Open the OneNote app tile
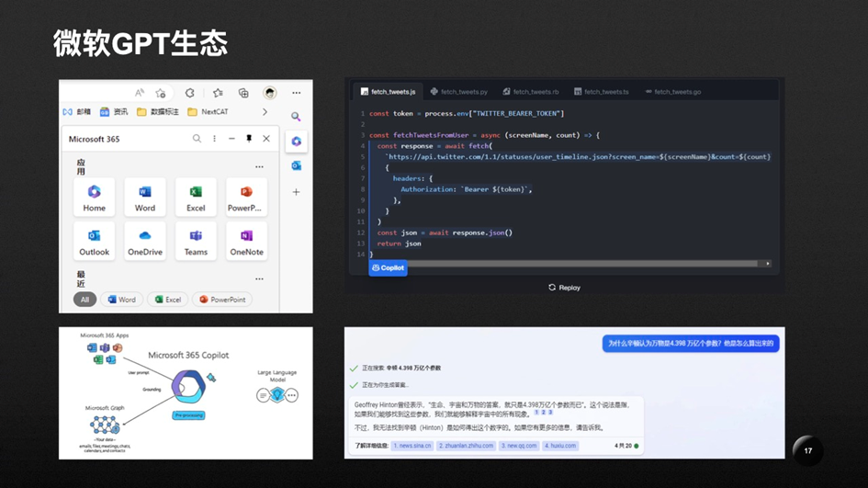The width and height of the screenshot is (868, 488). click(x=246, y=241)
